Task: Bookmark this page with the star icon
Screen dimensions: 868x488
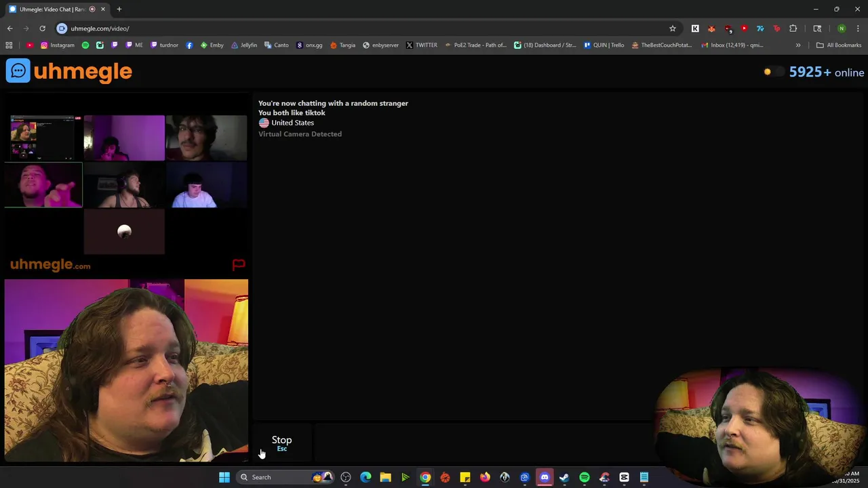Action: [673, 28]
